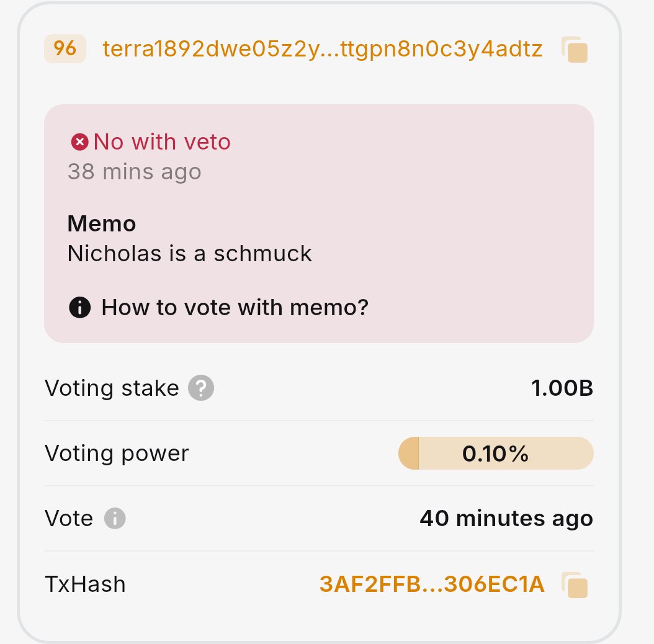The image size is (654, 644).
Task: Open the terra1892dwe05z2y validator address link
Action: click(323, 49)
